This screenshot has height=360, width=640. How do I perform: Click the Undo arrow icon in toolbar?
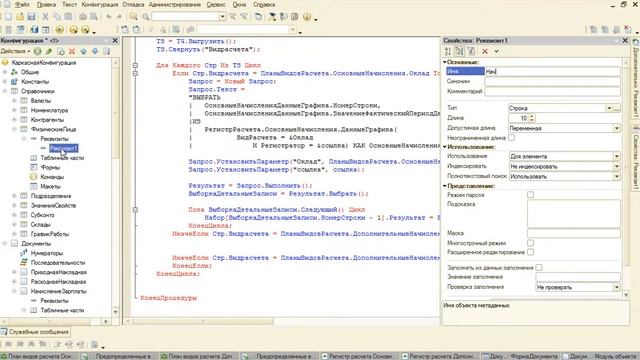tap(109, 17)
